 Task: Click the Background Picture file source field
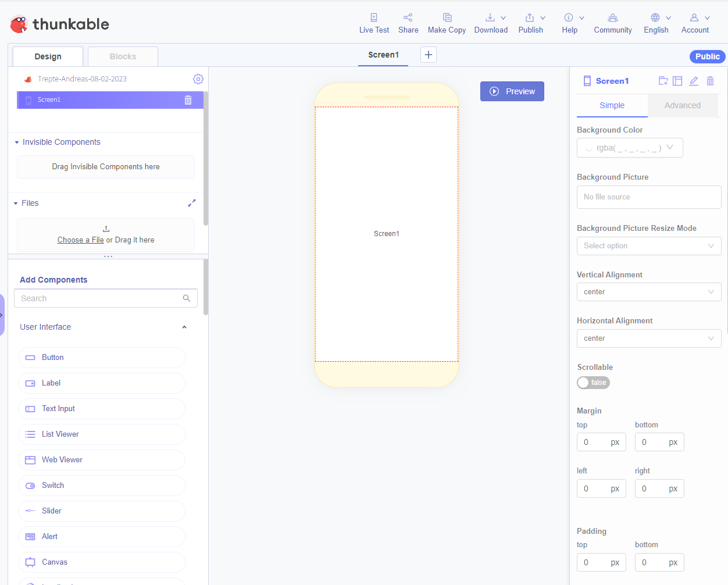coord(649,197)
